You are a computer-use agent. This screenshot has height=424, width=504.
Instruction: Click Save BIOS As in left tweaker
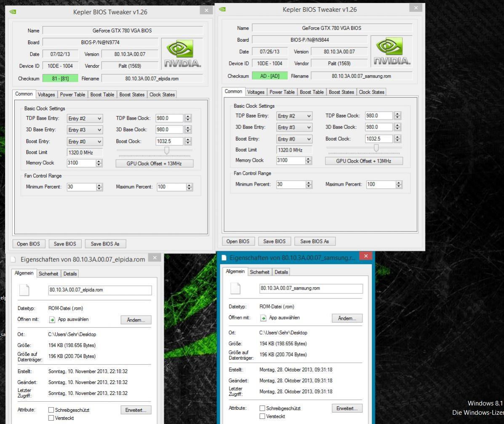(105, 244)
